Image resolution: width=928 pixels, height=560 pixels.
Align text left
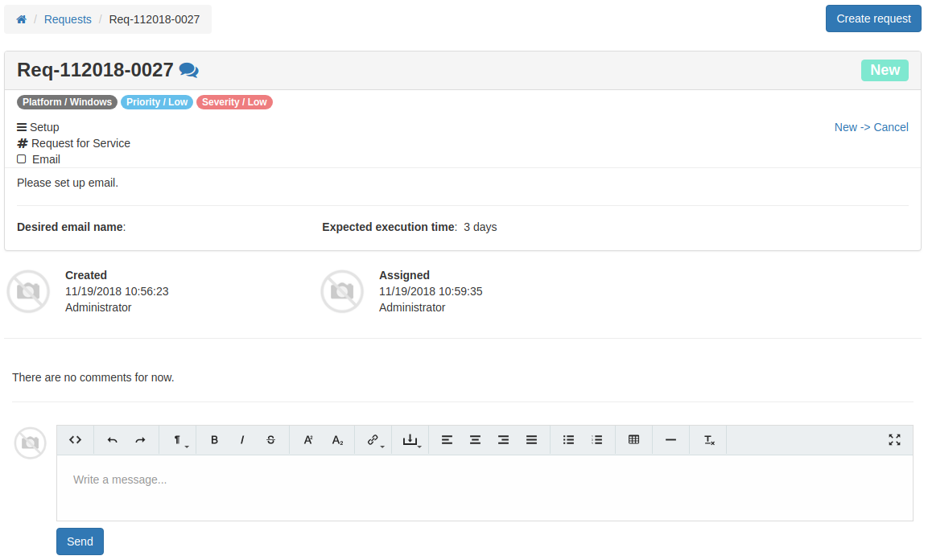tap(447, 440)
